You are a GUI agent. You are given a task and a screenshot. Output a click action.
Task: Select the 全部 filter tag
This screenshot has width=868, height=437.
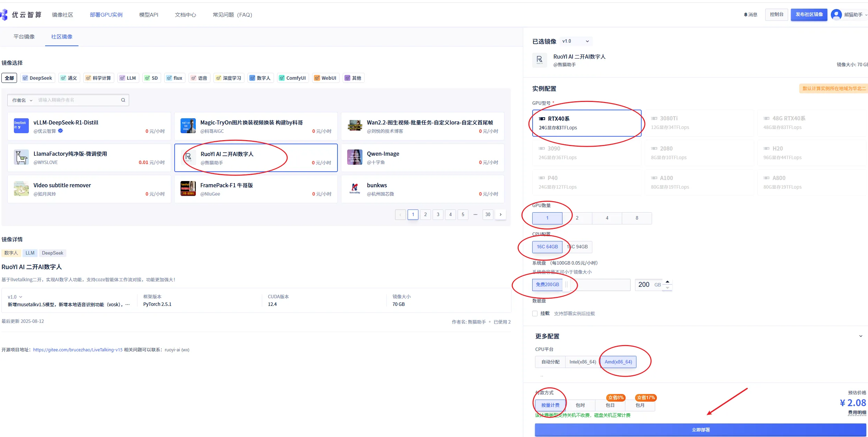click(x=9, y=78)
